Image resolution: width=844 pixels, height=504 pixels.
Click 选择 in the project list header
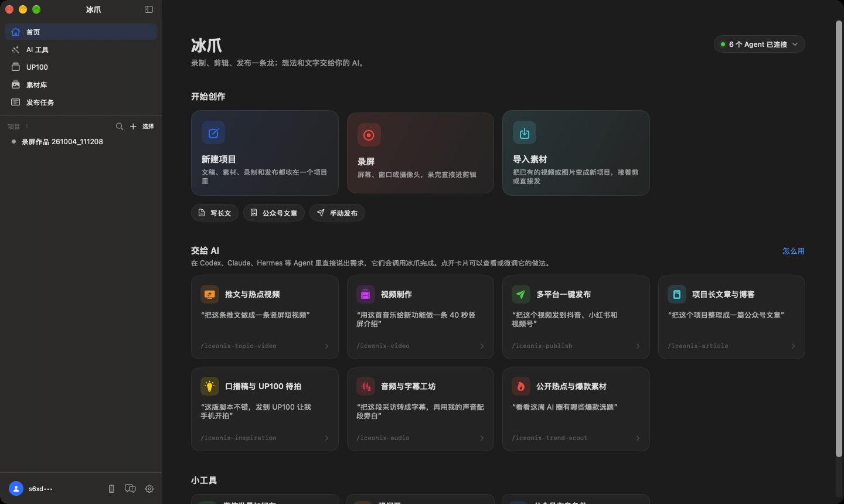148,126
